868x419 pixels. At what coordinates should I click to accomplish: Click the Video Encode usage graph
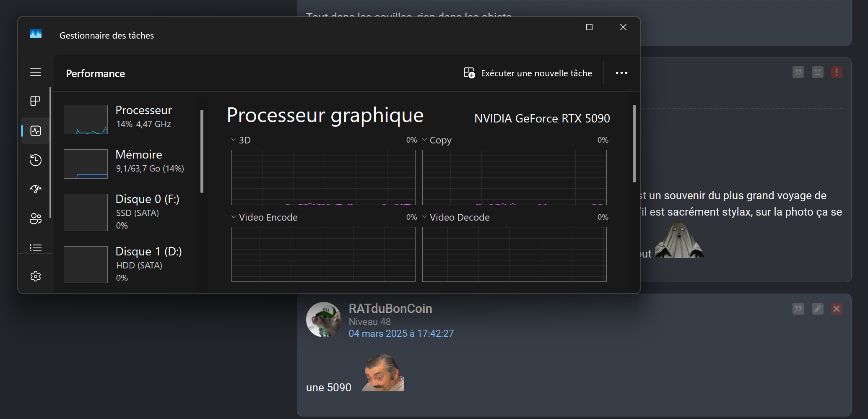(x=323, y=254)
